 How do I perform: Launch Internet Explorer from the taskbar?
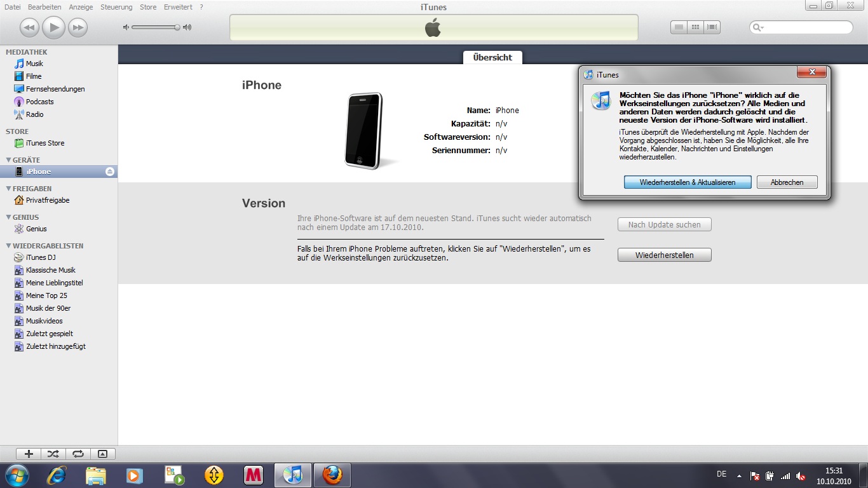[x=57, y=475]
